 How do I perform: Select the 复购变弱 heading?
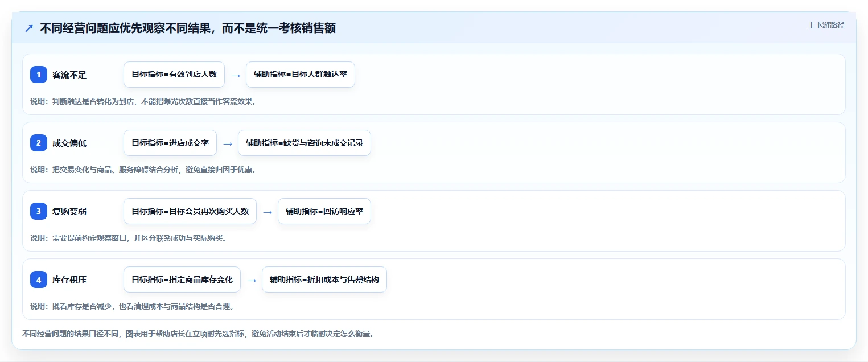(x=69, y=211)
